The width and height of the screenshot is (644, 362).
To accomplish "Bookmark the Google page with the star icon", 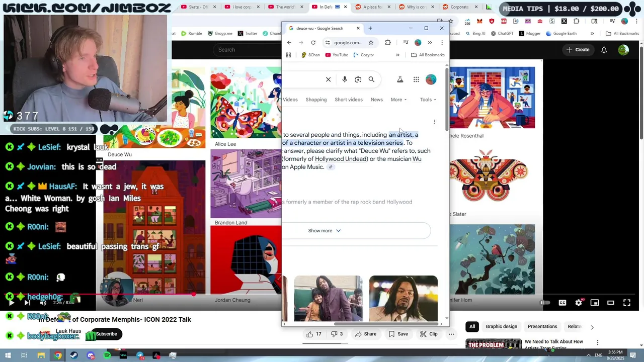I will tap(371, 43).
